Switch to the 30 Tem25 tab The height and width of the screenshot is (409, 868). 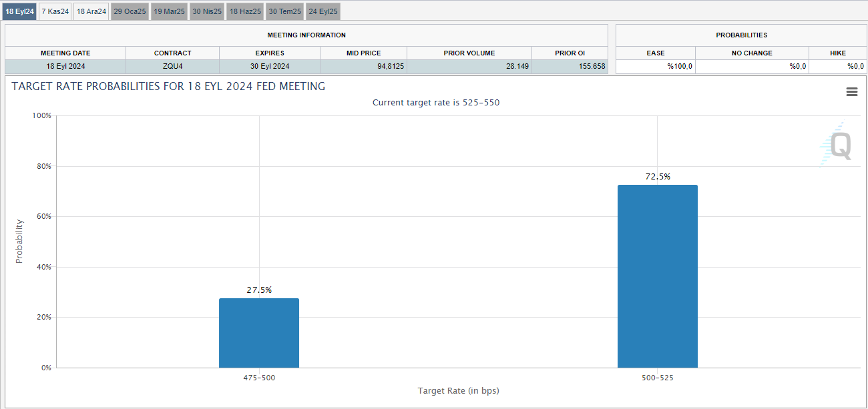coord(284,11)
